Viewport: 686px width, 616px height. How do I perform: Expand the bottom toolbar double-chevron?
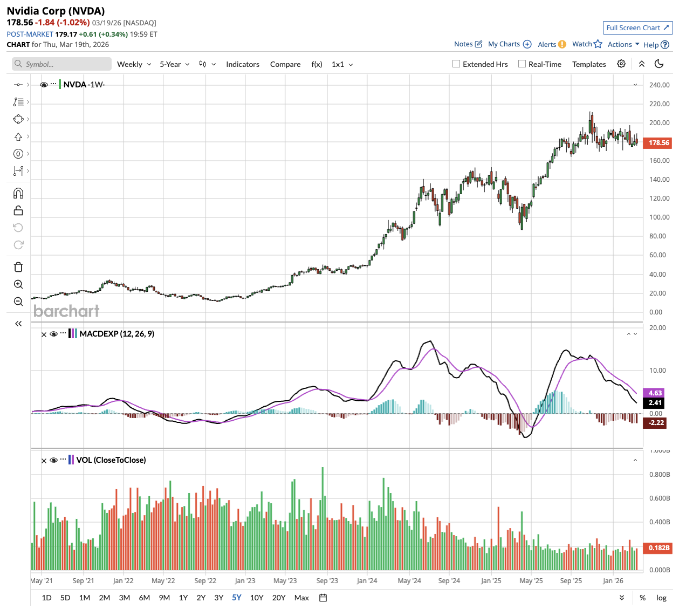[x=622, y=598]
